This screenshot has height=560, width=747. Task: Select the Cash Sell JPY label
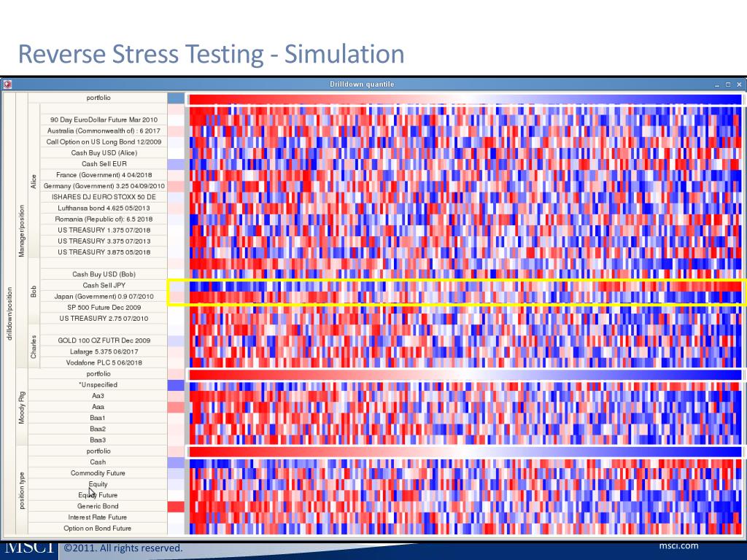104,285
